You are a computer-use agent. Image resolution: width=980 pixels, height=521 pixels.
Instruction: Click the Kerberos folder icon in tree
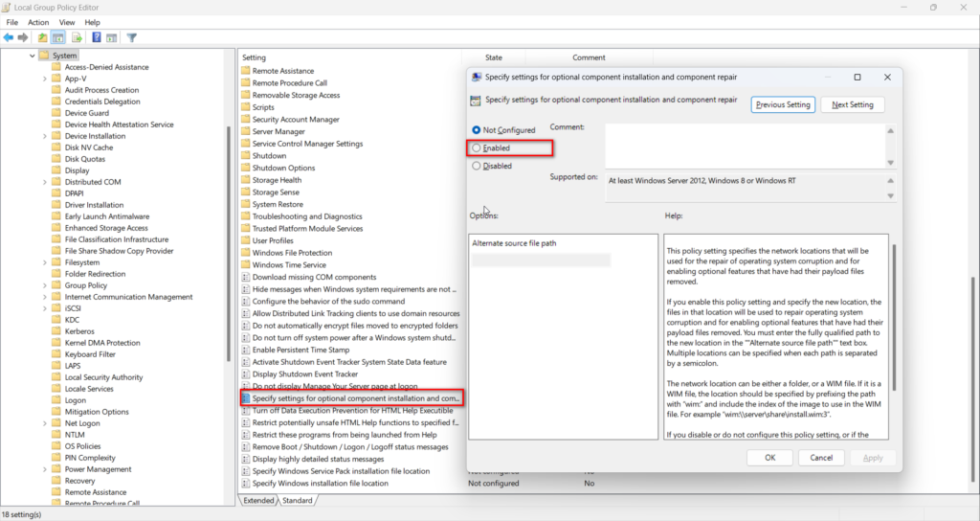point(56,330)
